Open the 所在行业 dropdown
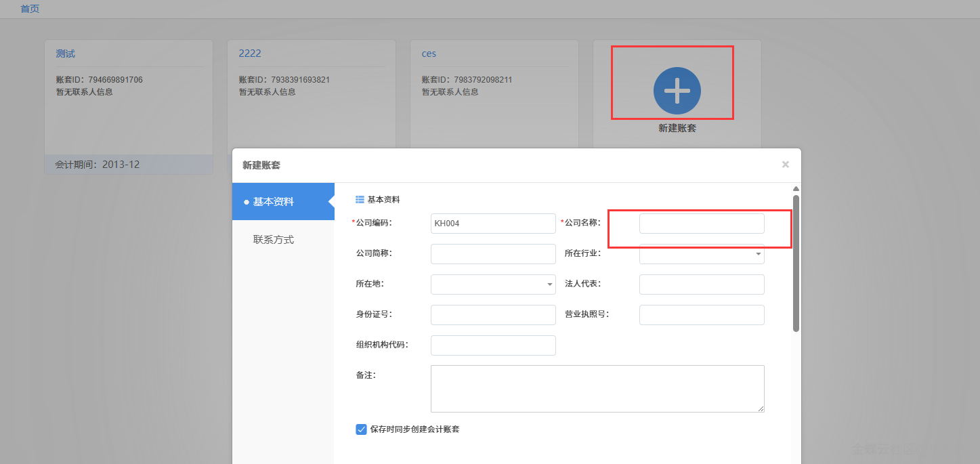Viewport: 980px width, 464px height. coord(702,254)
